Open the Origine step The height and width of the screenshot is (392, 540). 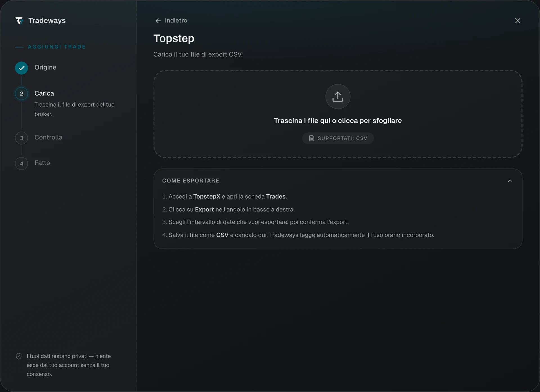(x=45, y=67)
